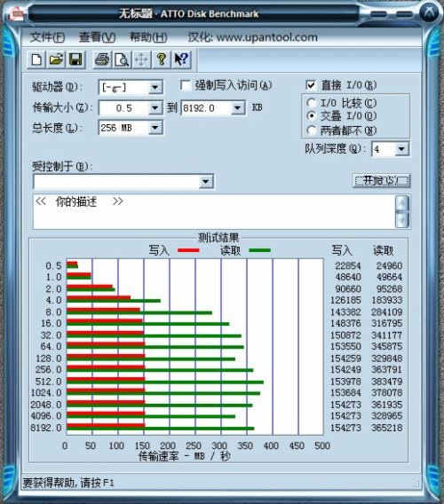Expand the 总长度 256 MB dropdown
Image resolution: width=444 pixels, height=504 pixels.
tap(155, 128)
